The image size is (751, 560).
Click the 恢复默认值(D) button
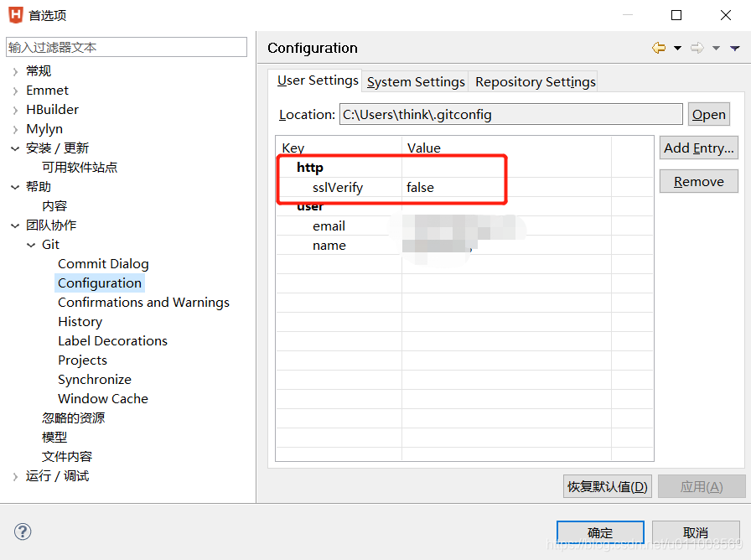pos(607,486)
